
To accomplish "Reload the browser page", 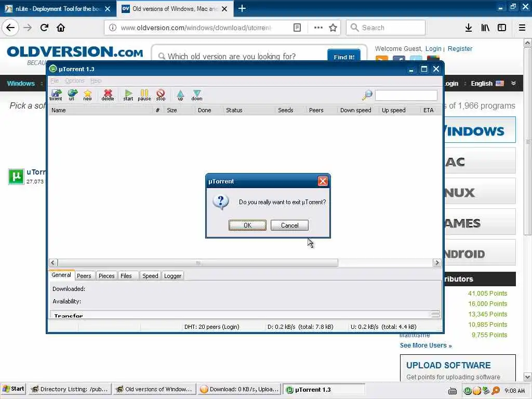I will [x=44, y=28].
